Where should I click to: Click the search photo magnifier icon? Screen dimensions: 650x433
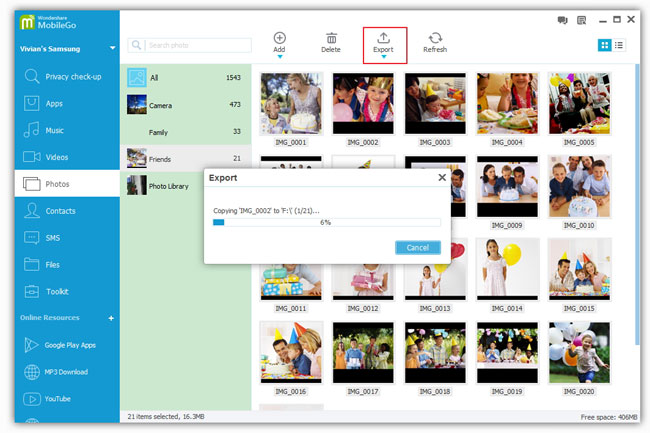pyautogui.click(x=136, y=45)
